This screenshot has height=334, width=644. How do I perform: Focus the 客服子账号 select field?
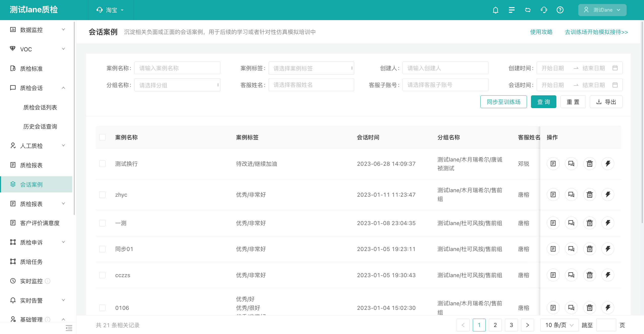click(445, 85)
